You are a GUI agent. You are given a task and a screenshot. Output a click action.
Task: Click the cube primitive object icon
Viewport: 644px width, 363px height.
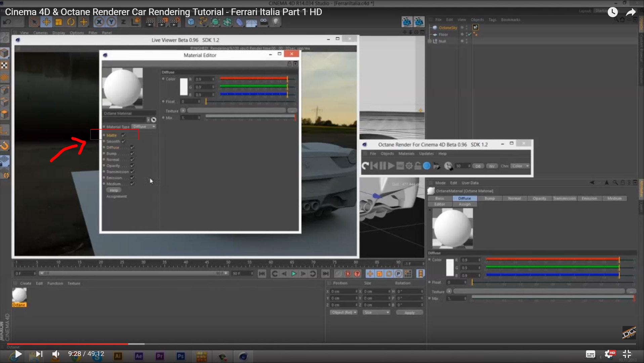[x=191, y=22]
